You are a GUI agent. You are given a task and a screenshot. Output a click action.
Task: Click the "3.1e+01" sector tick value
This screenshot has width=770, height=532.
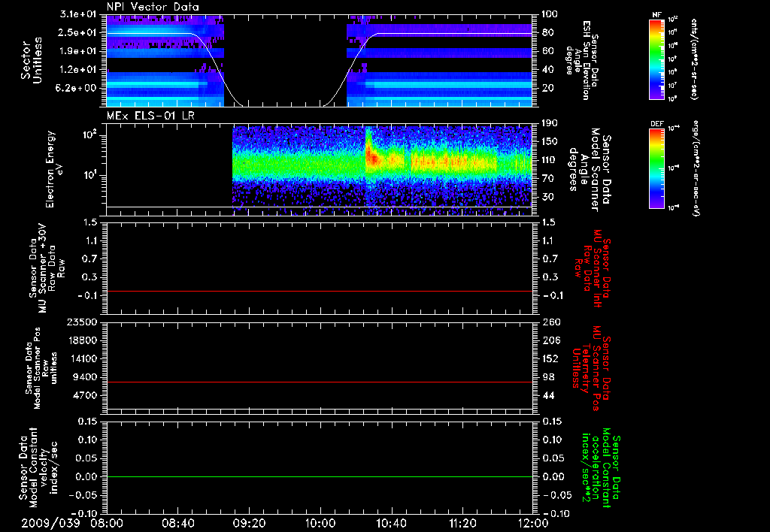77,14
